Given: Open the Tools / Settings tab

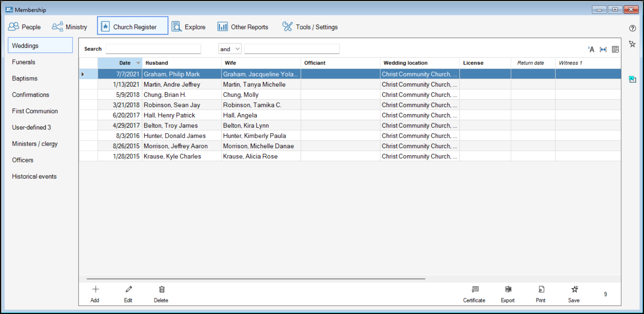Looking at the screenshot, I should pos(310,27).
